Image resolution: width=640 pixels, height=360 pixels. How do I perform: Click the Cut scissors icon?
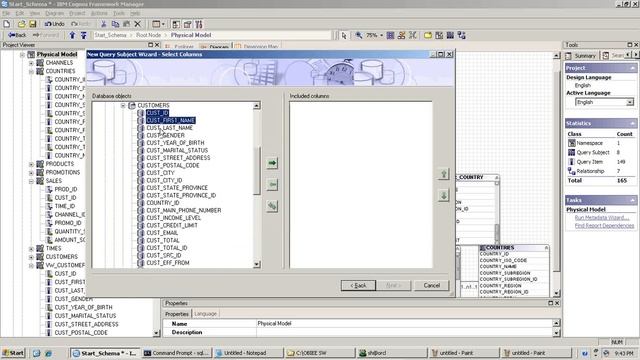click(x=104, y=24)
